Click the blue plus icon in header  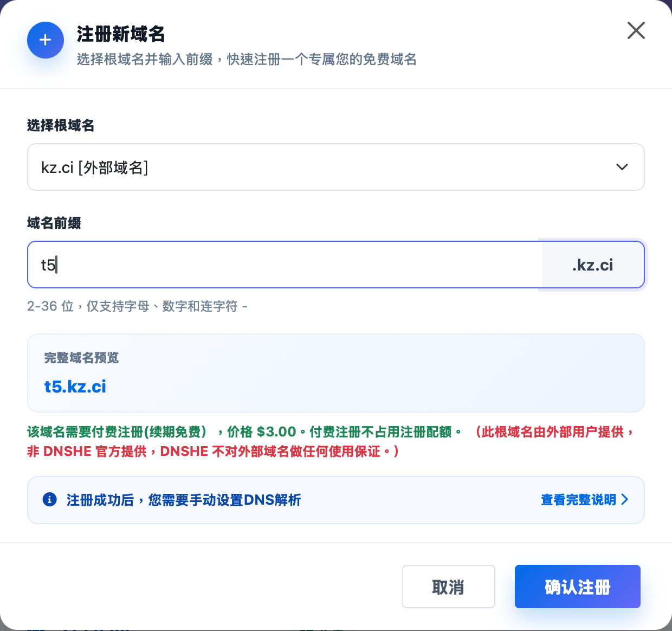coord(46,40)
